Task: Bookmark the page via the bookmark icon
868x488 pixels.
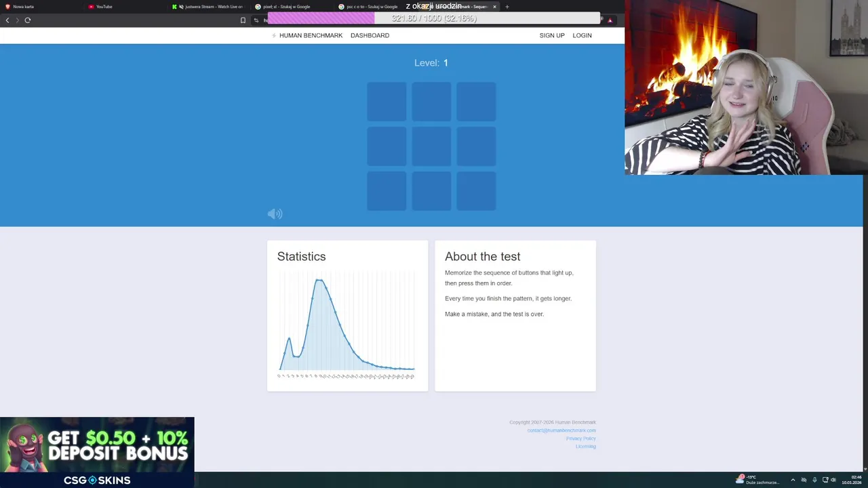Action: pos(243,20)
